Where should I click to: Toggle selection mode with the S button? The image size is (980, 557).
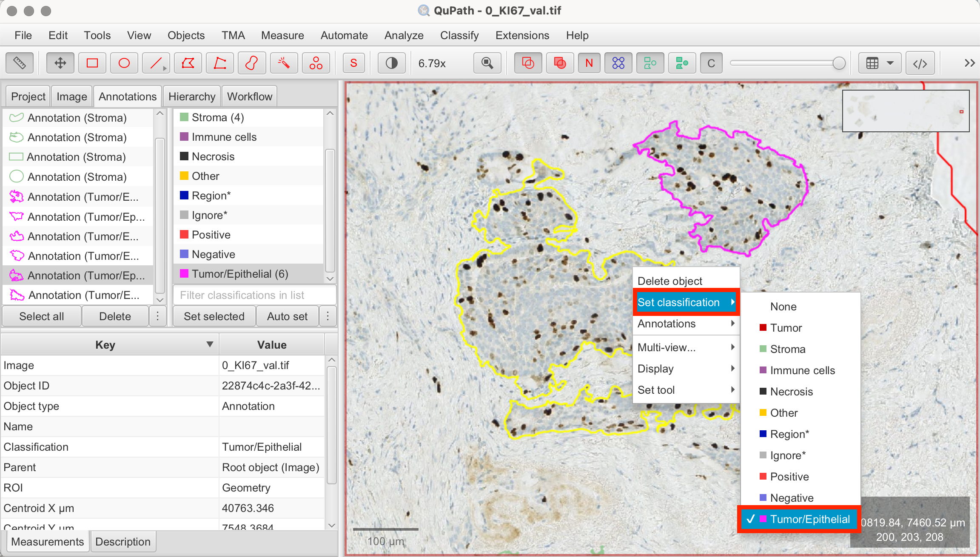coord(353,63)
